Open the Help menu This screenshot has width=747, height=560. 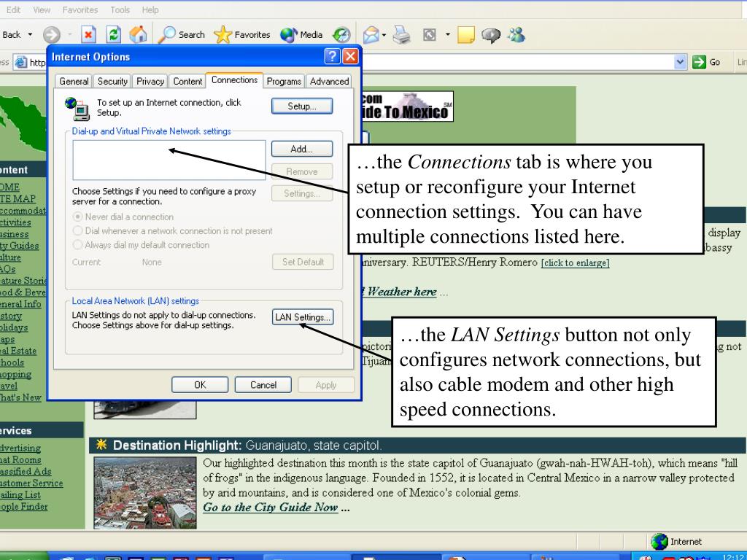point(150,10)
